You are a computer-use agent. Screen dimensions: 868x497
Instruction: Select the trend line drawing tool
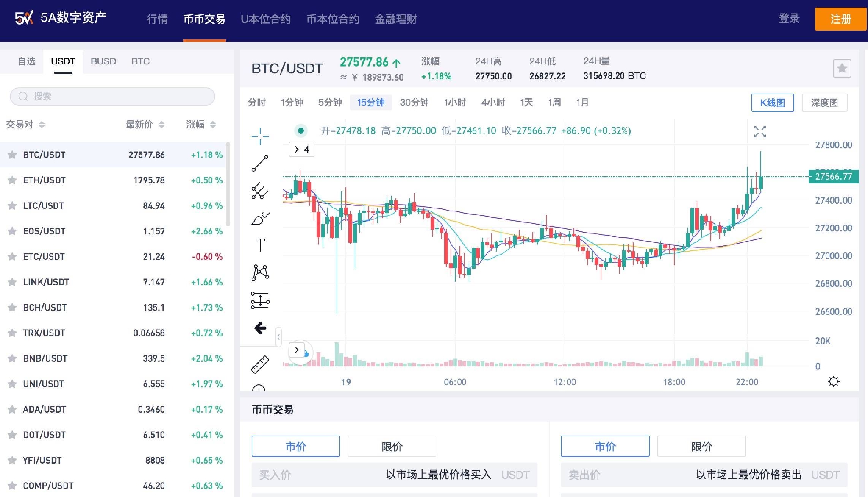pos(260,163)
